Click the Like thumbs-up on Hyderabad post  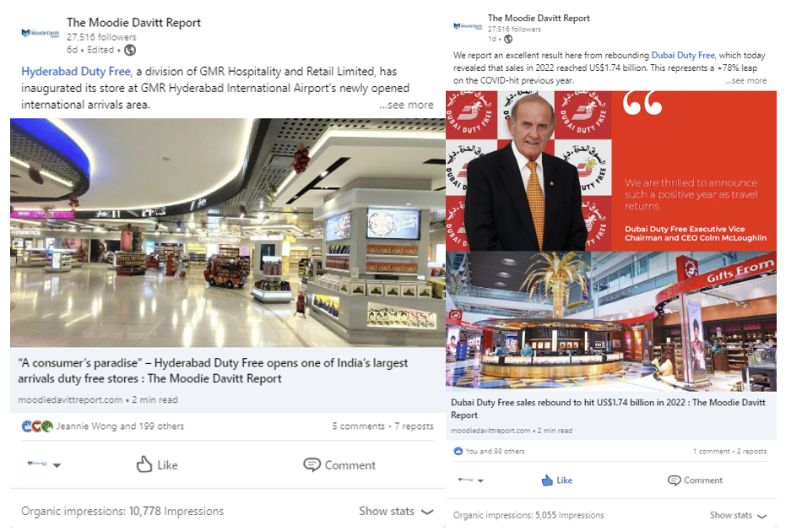coord(144,464)
